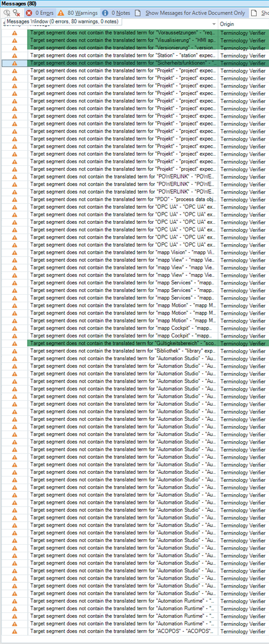269x644 pixels.
Task: Click Terminology Verifier origin in "Voraussetzungen" row
Action: point(243,33)
